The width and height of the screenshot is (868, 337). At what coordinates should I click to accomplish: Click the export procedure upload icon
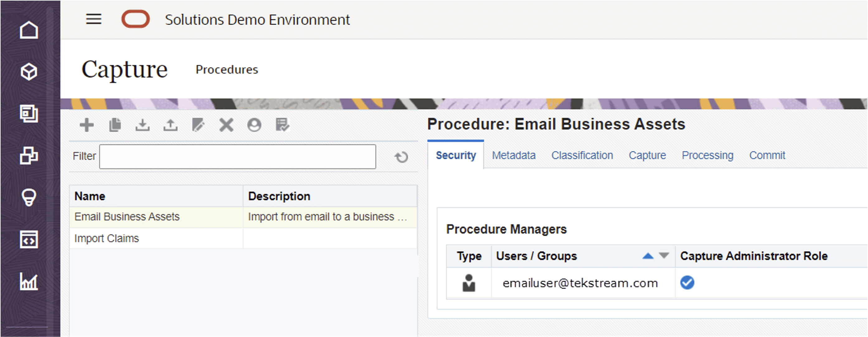click(x=171, y=125)
